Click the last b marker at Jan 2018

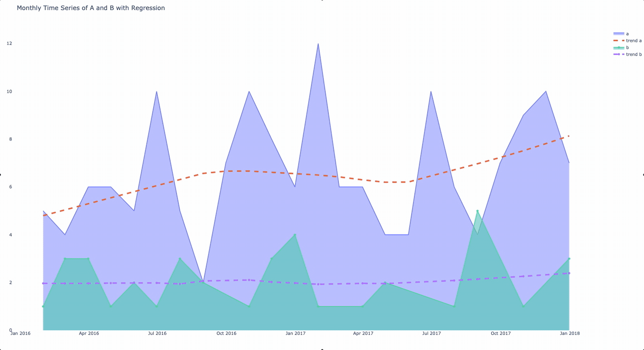pyautogui.click(x=569, y=258)
